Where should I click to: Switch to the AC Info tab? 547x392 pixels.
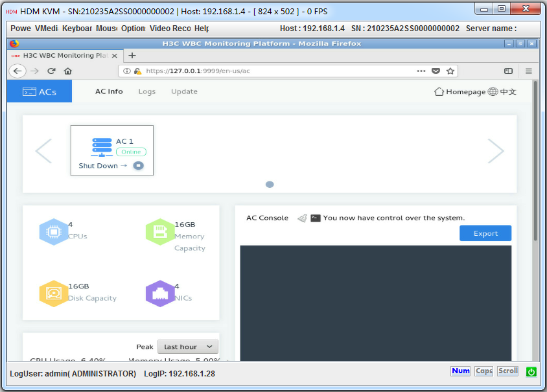coord(109,91)
